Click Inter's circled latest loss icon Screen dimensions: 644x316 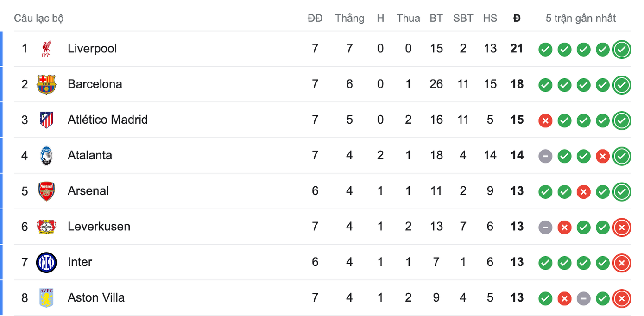click(621, 263)
